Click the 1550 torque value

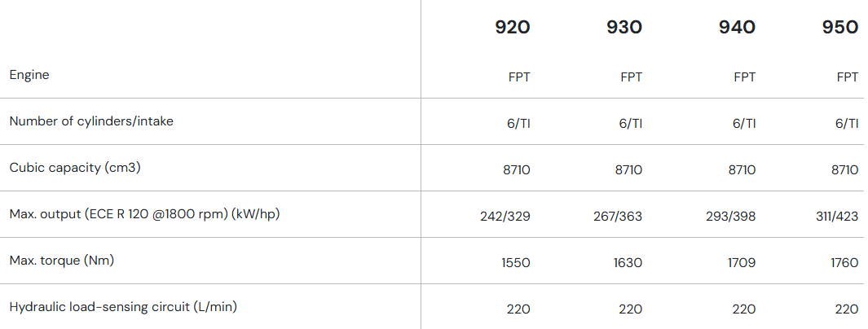pyautogui.click(x=516, y=263)
